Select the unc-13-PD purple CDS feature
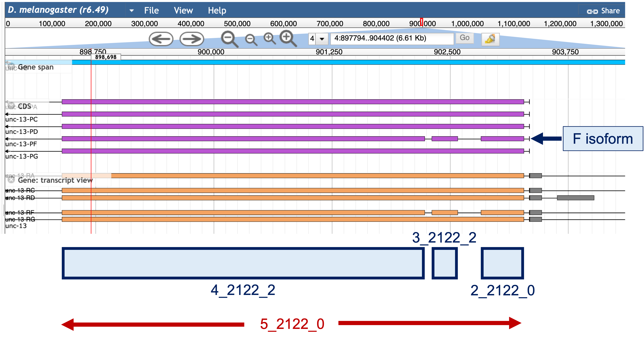The width and height of the screenshot is (644, 342). coord(293,126)
